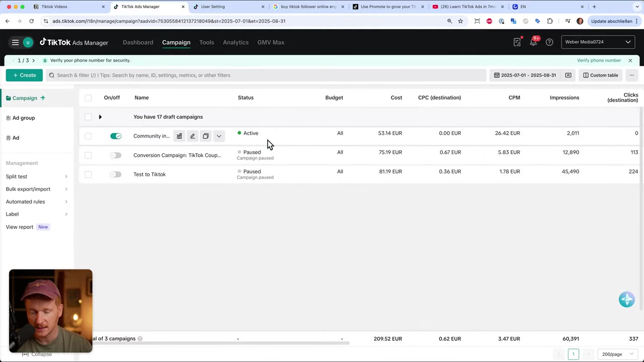The height and width of the screenshot is (362, 644).
Task: Turn off the Community campaign switch
Action: pos(116,136)
